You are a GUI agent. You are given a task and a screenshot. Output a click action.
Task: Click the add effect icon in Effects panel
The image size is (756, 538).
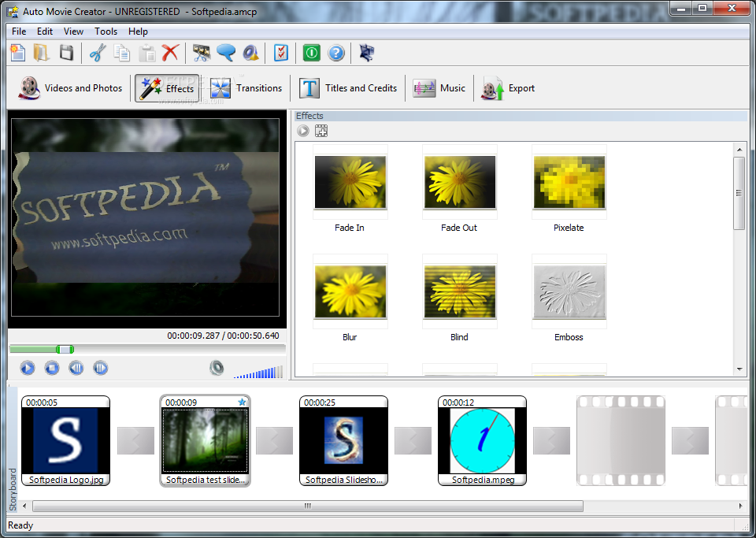click(321, 131)
